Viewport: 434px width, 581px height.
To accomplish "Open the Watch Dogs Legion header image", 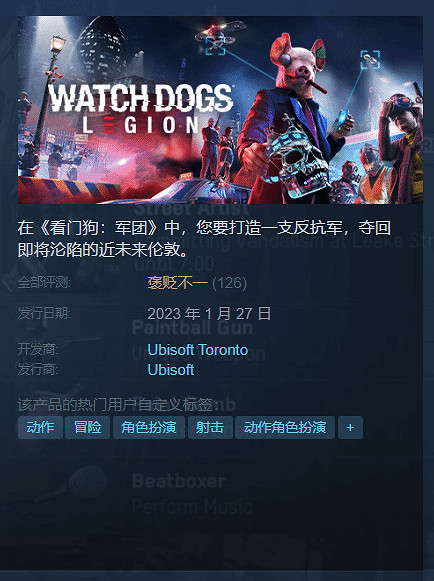I will coord(220,110).
